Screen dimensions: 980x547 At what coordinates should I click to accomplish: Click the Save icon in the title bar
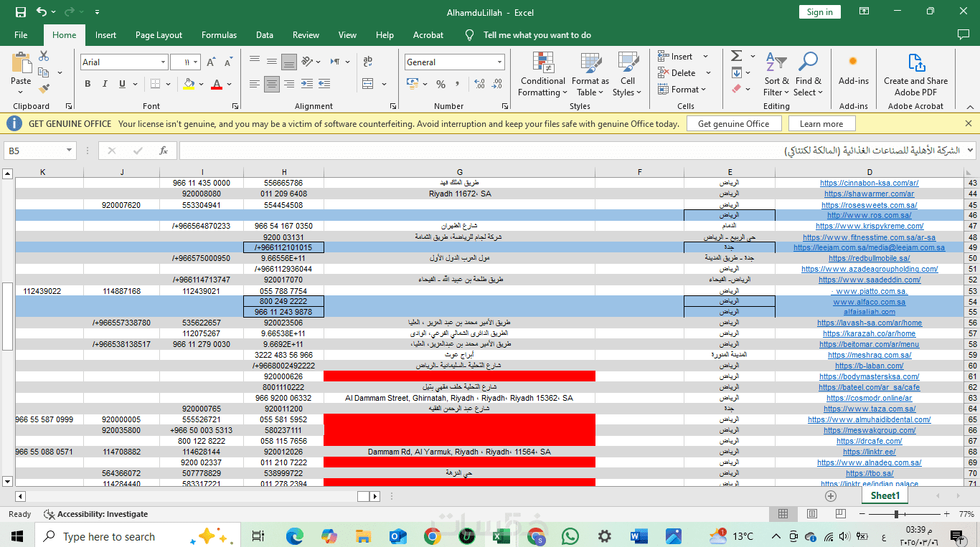tap(21, 11)
